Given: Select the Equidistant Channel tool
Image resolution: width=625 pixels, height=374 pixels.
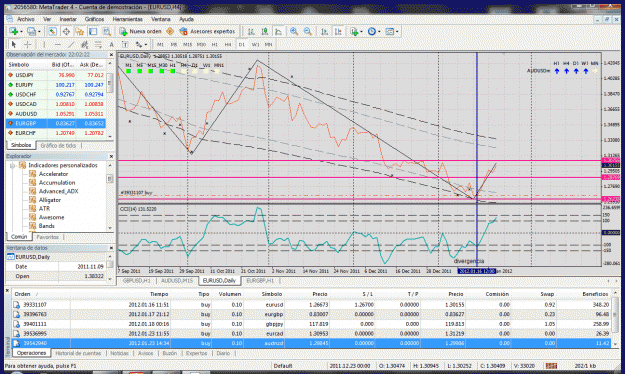Looking at the screenshot, I should pyautogui.click(x=85, y=44).
